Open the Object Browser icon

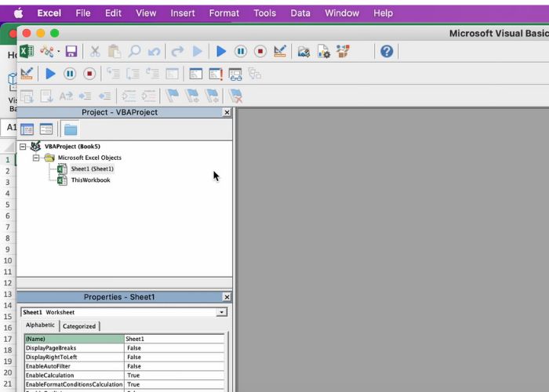point(343,52)
